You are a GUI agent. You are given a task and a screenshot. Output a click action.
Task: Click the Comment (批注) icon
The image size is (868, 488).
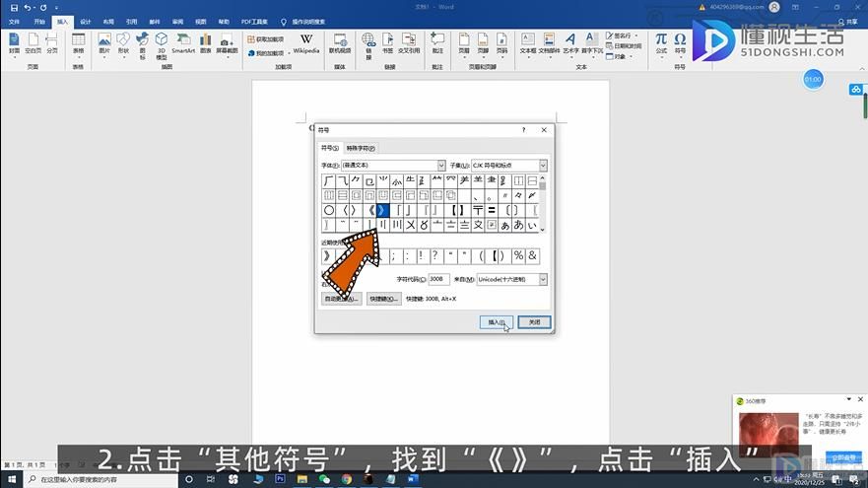(437, 43)
